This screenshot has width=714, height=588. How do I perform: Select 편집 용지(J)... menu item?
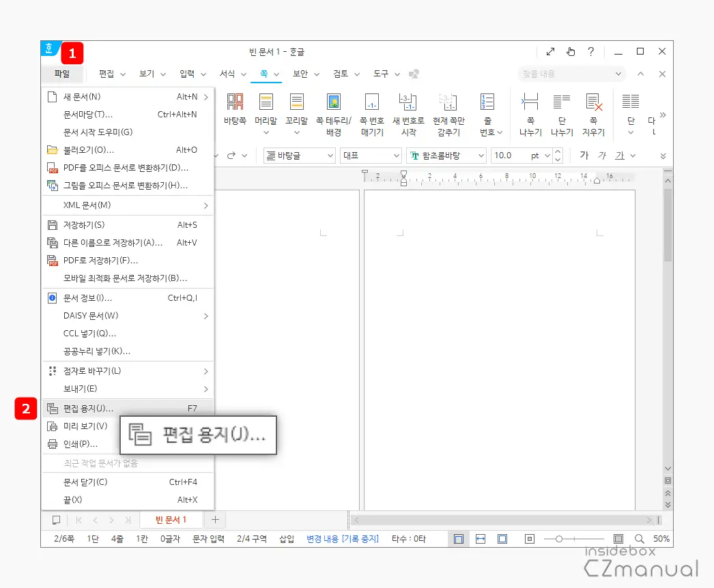pos(128,408)
